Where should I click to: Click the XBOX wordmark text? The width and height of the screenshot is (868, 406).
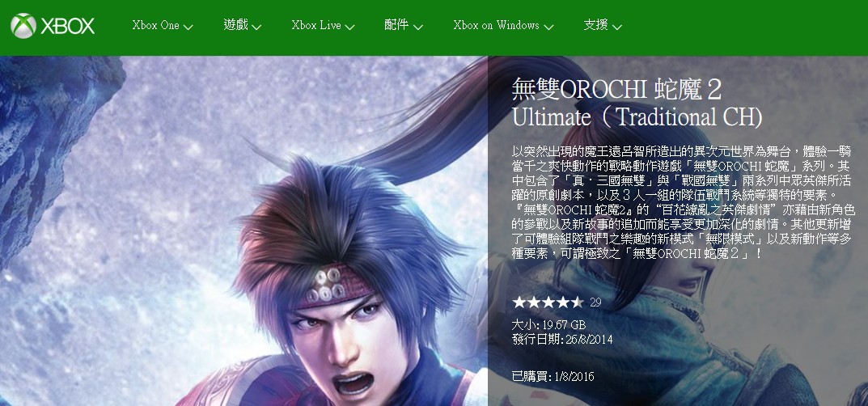67,26
